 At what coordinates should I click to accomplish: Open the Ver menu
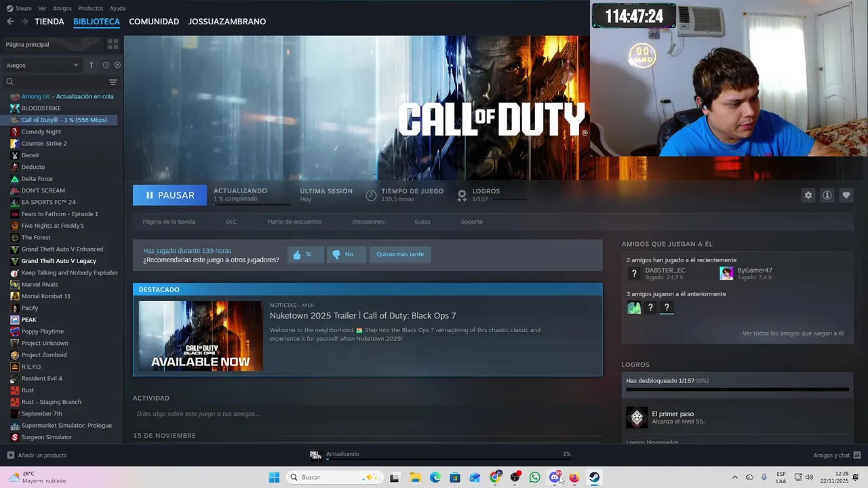click(x=42, y=8)
